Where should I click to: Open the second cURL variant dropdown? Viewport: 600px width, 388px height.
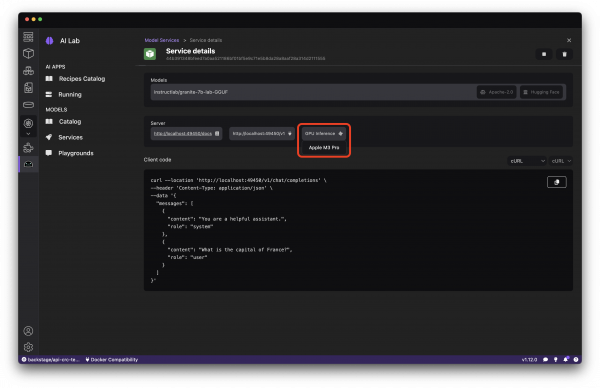click(561, 161)
